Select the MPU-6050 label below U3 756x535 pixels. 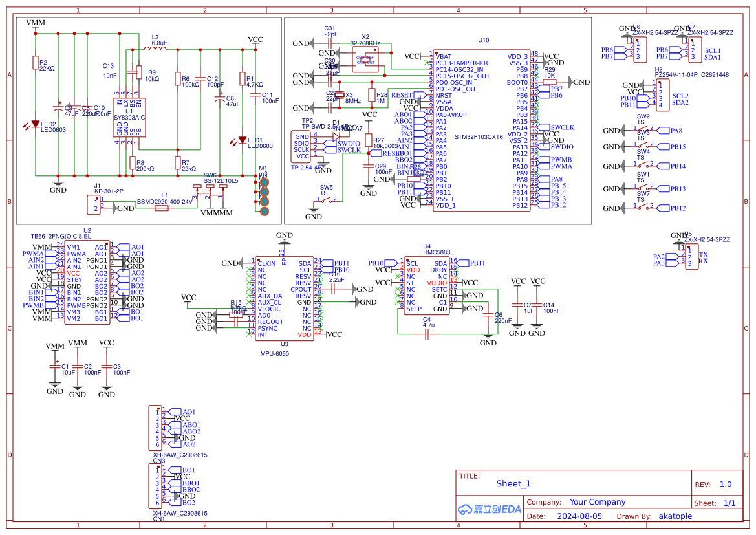point(275,354)
